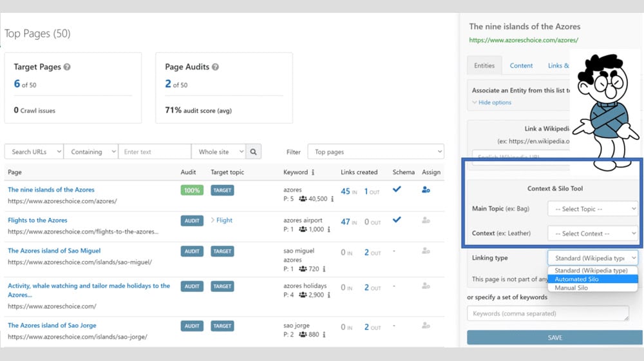Click the Target topic column header
644x361 pixels.
tap(227, 172)
